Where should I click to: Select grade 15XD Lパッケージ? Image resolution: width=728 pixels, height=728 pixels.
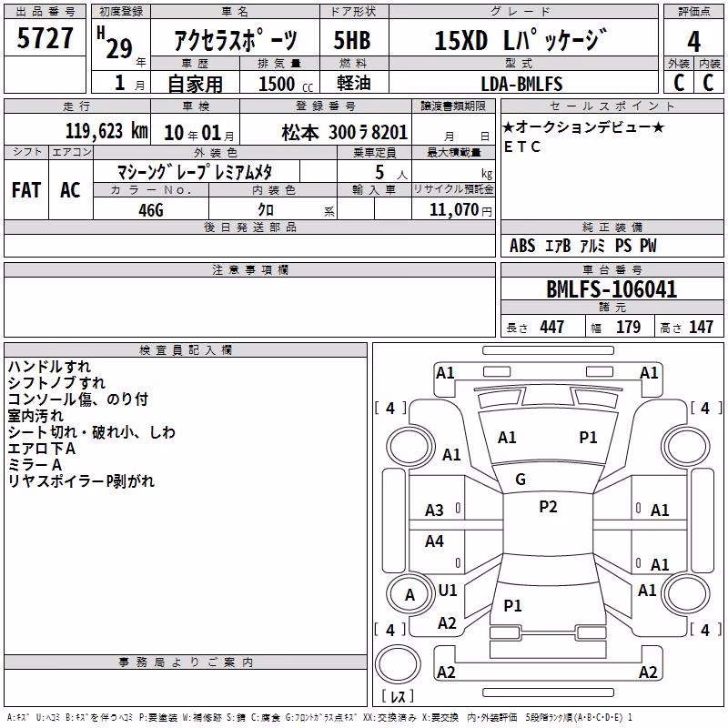[521, 40]
